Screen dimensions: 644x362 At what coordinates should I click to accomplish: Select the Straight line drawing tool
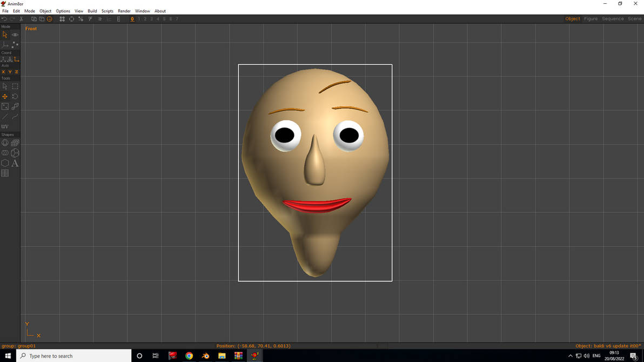click(x=5, y=117)
